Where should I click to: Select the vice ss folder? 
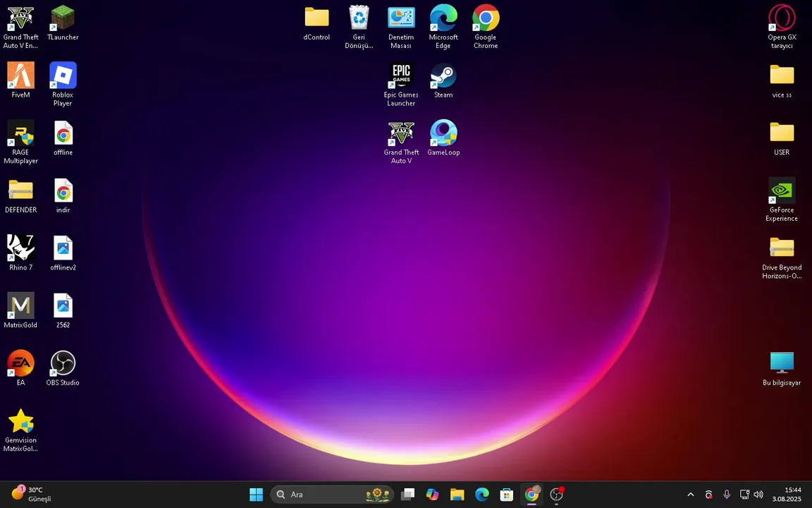(x=782, y=81)
